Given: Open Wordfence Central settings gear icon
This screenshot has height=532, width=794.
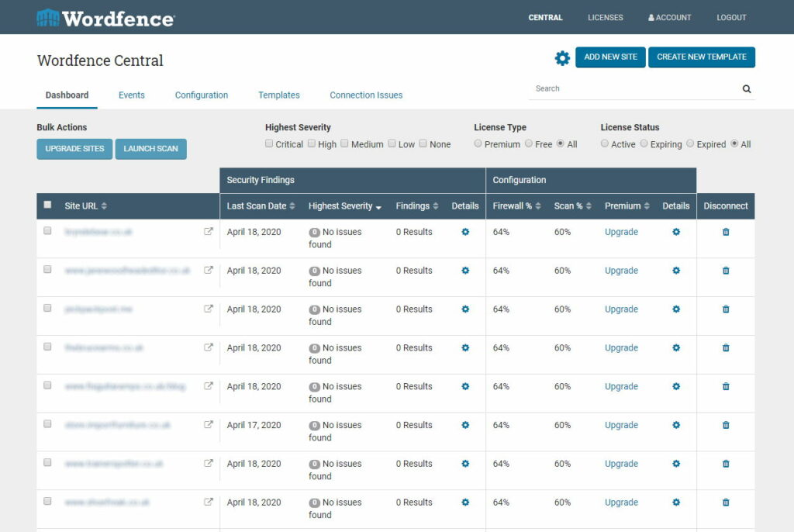Looking at the screenshot, I should [x=562, y=57].
